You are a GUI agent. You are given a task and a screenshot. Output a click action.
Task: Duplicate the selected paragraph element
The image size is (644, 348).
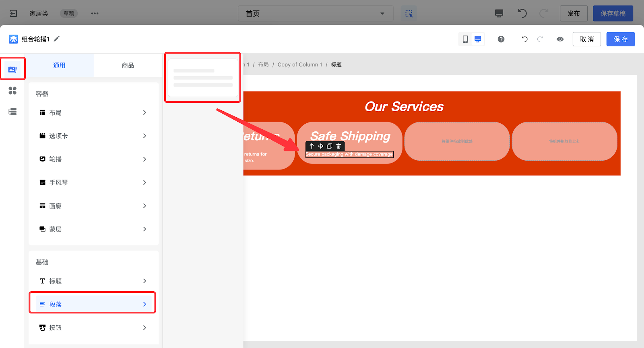tap(330, 146)
